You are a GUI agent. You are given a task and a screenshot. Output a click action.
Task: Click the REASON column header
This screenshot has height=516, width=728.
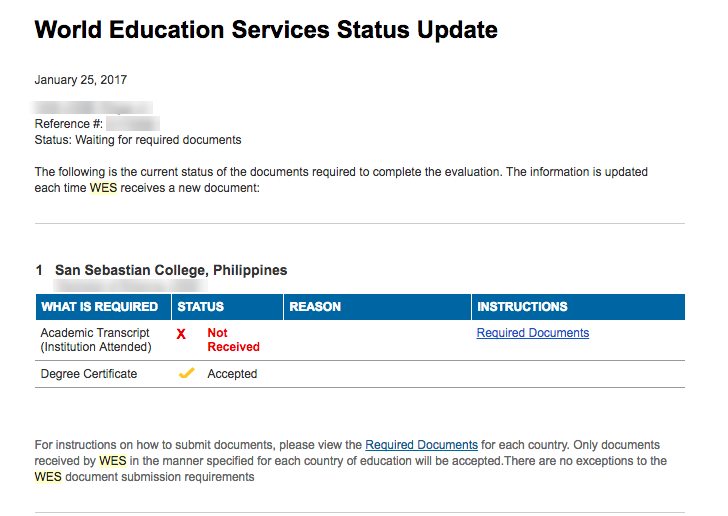click(315, 307)
